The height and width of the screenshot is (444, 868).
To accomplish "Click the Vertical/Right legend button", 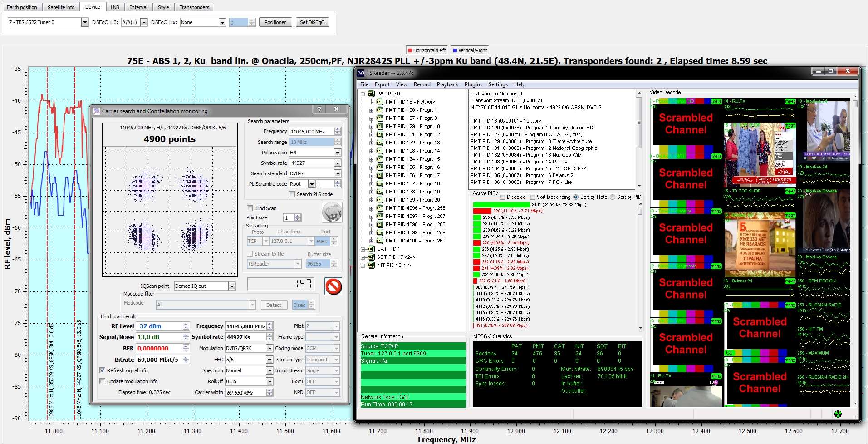I will pyautogui.click(x=470, y=50).
